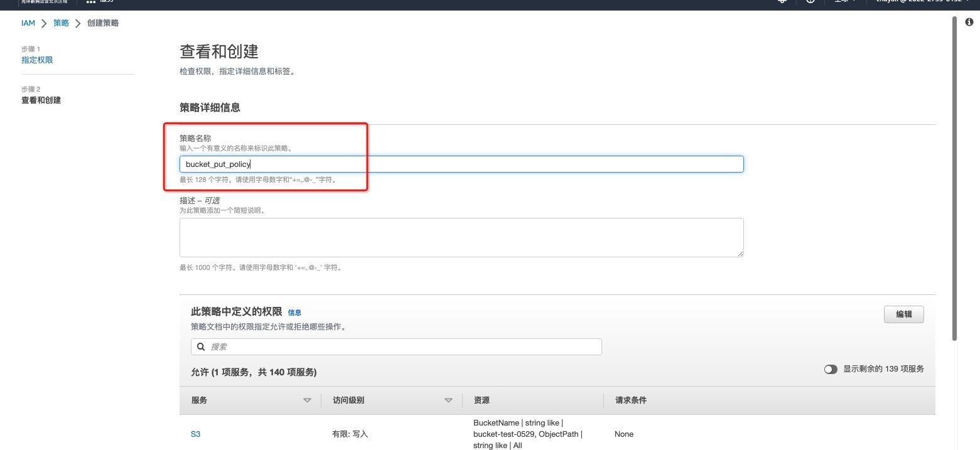
Task: Toggle showing the remaining 139 services
Action: tap(831, 369)
